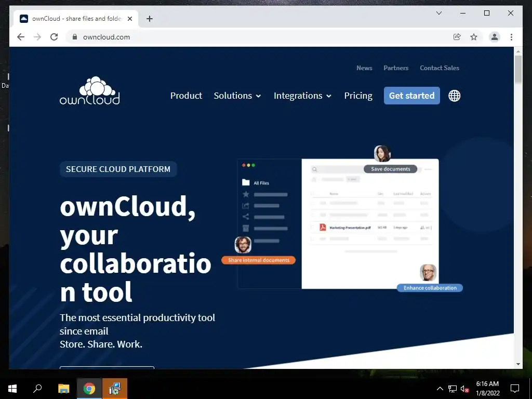Viewport: 532px width, 399px height.
Task: Click the address bar URL owncloud.com
Action: (x=107, y=37)
